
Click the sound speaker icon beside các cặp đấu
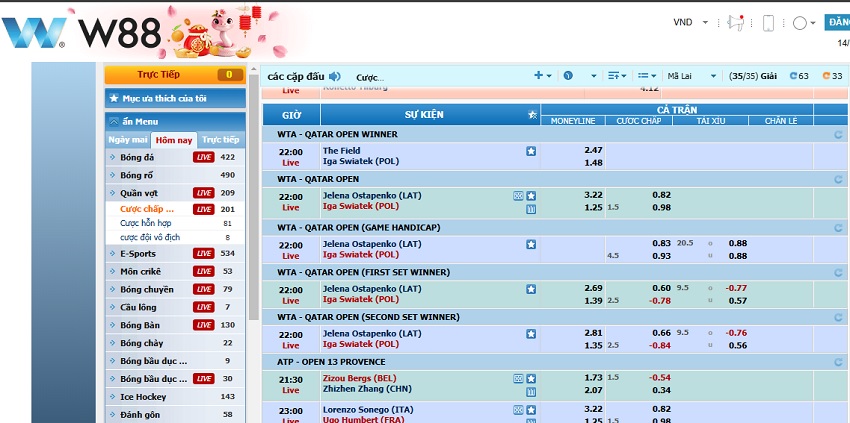[x=334, y=76]
